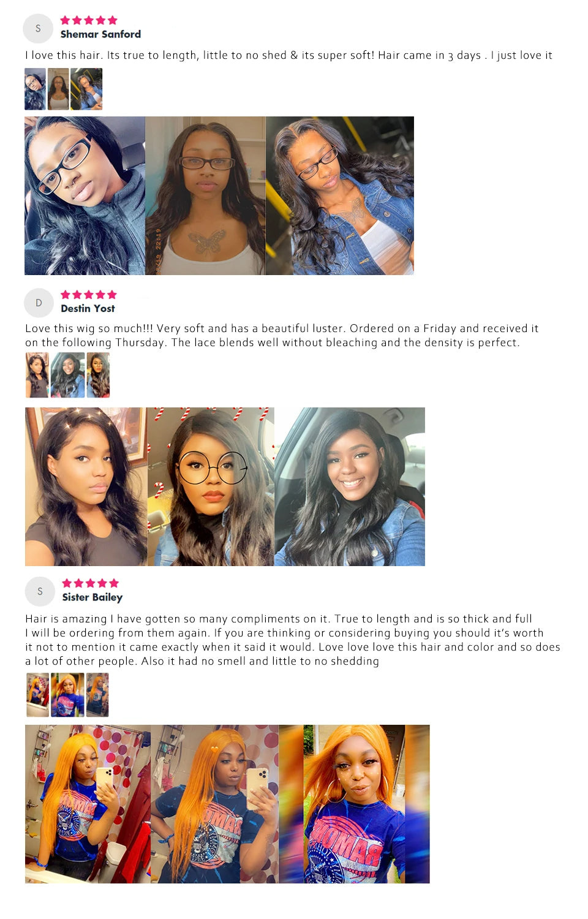Click Destin Yost's "D" avatar icon
The width and height of the screenshot is (588, 919).
pos(39,303)
